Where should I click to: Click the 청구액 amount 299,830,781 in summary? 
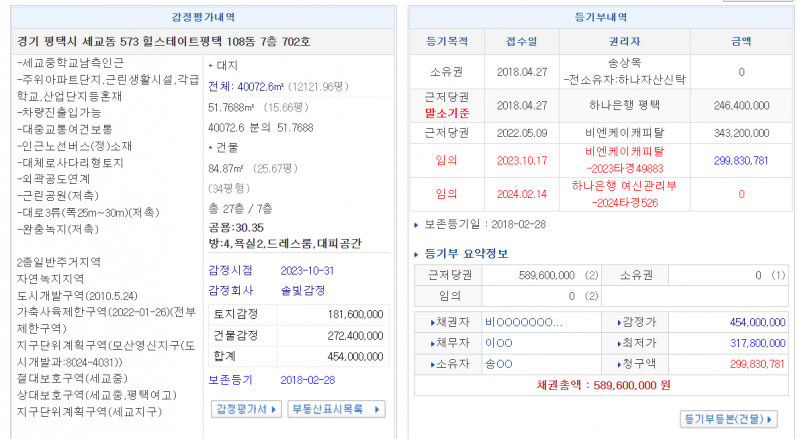click(744, 362)
